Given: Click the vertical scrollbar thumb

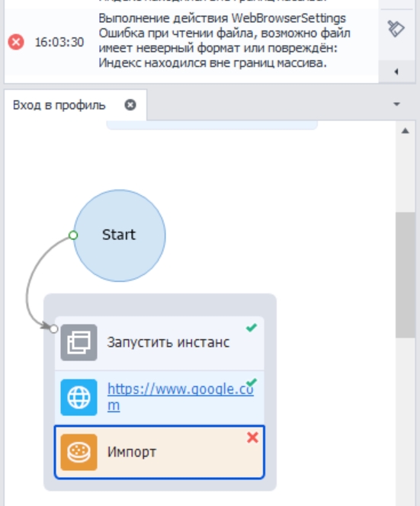Looking at the screenshot, I should 406,275.
